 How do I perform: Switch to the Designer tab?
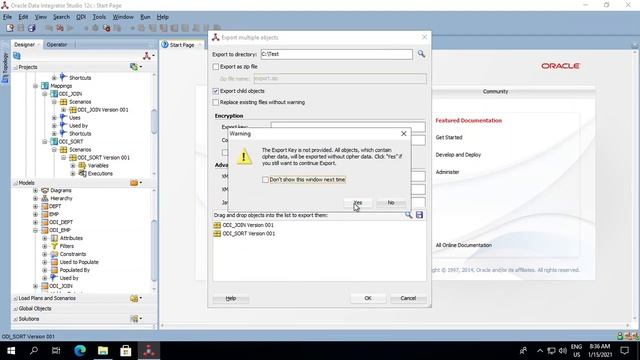coord(24,44)
